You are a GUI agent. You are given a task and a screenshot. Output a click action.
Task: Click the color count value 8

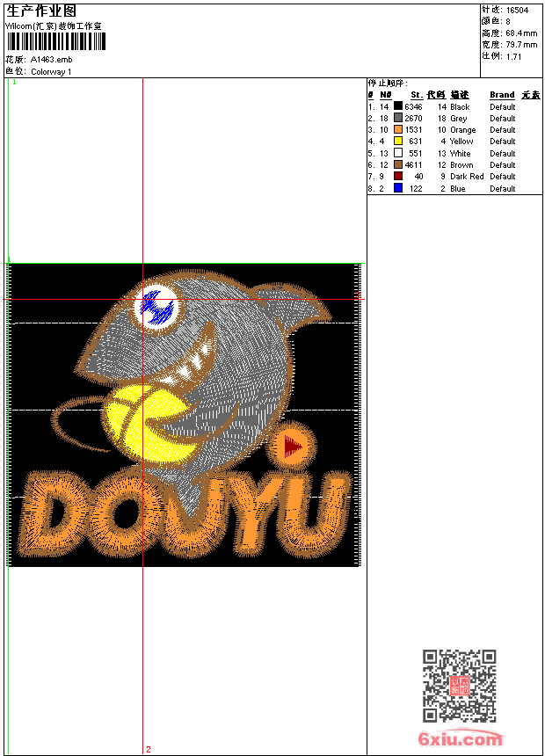click(x=508, y=22)
